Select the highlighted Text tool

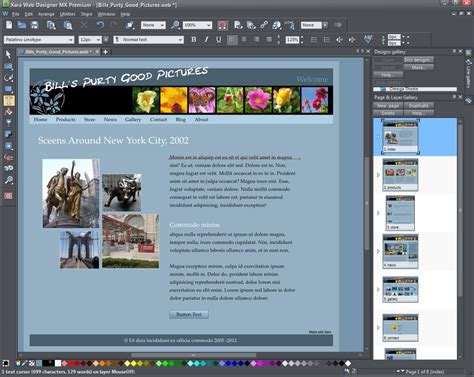[x=9, y=100]
